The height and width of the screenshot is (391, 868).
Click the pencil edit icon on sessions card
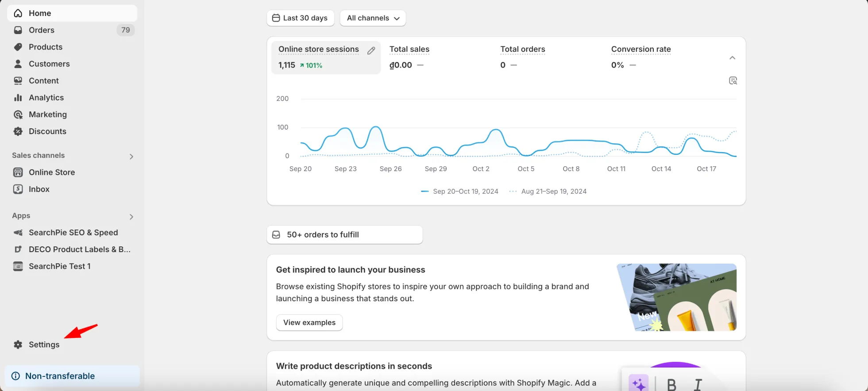coord(371,50)
